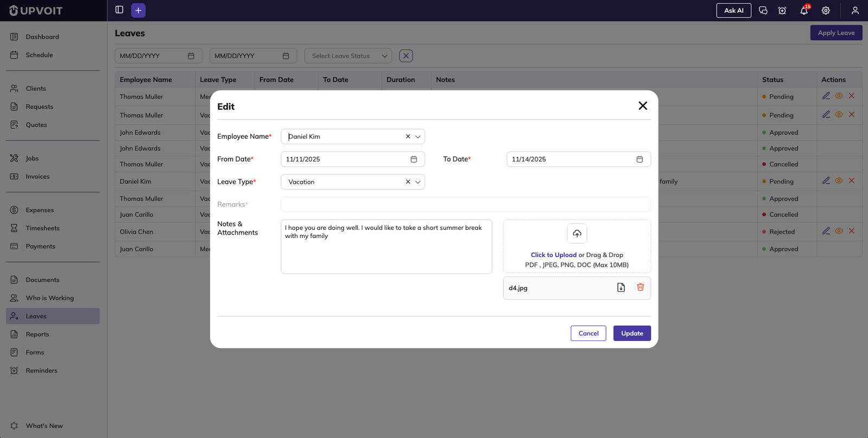Viewport: 868px width, 438px height.
Task: Click the purple plus quick-add button
Action: (138, 10)
